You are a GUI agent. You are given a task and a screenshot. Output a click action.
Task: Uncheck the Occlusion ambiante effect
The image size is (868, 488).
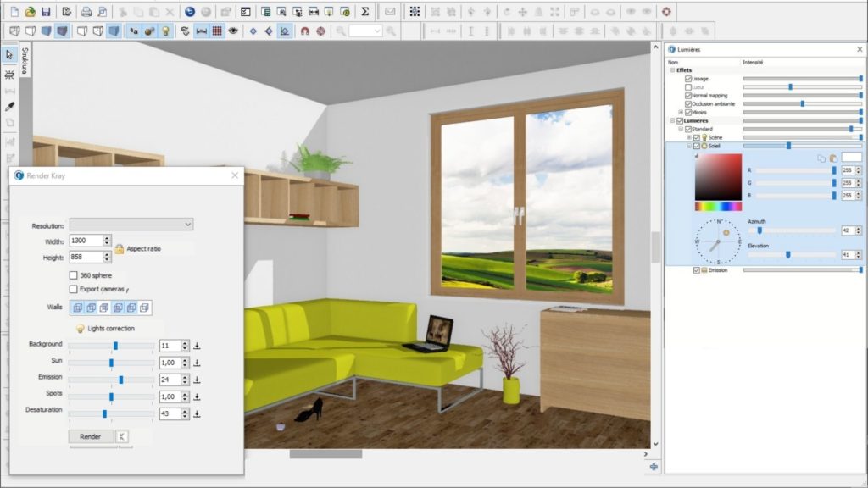(688, 103)
